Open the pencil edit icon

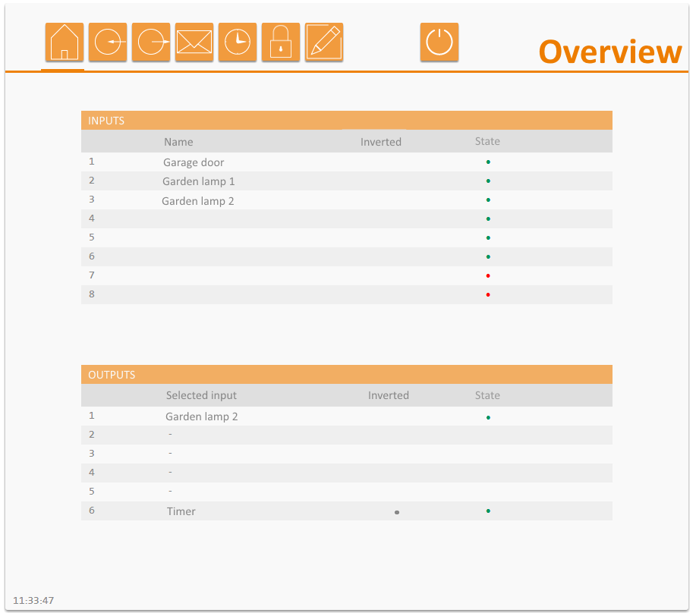pyautogui.click(x=324, y=42)
